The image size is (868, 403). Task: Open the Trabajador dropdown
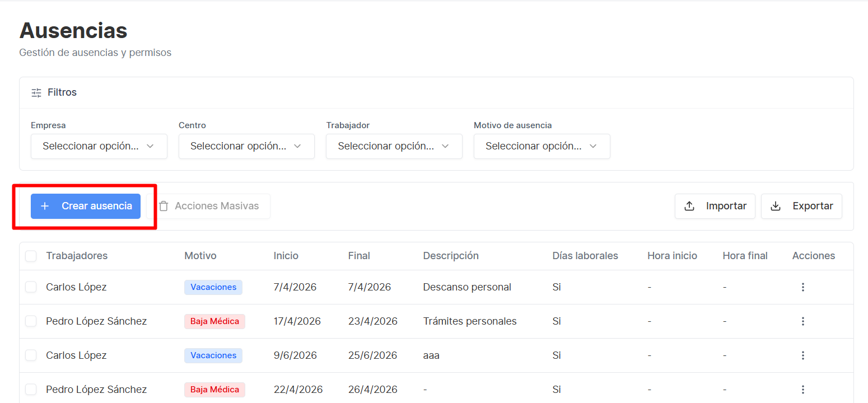394,146
